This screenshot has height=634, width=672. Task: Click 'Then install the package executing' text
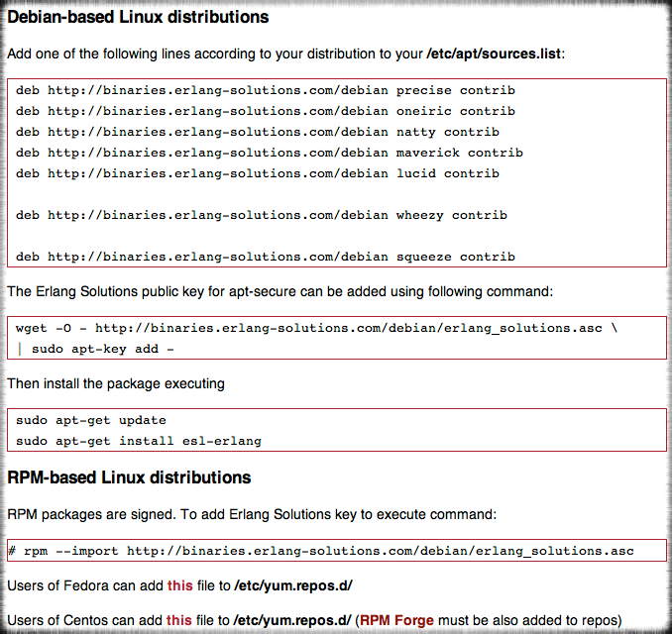116,383
